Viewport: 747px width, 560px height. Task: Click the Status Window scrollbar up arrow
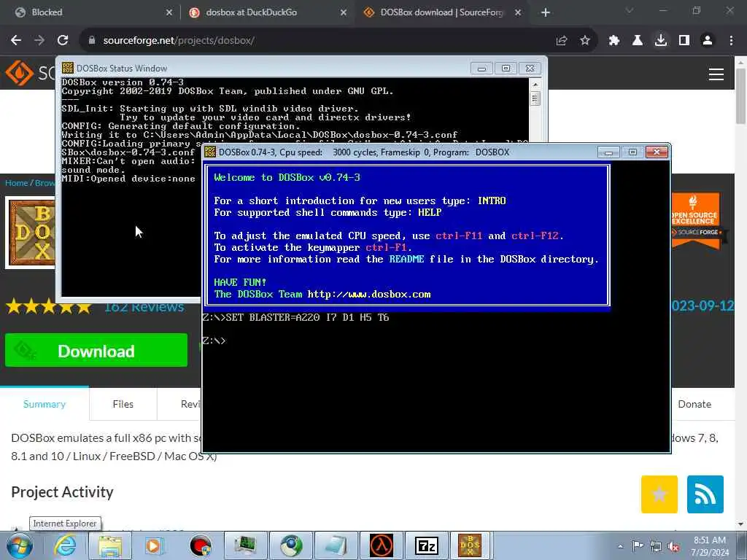pyautogui.click(x=535, y=85)
